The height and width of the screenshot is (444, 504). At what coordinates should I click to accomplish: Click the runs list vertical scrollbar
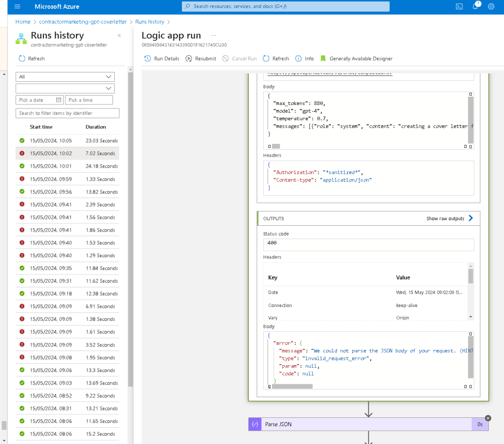coord(130,228)
